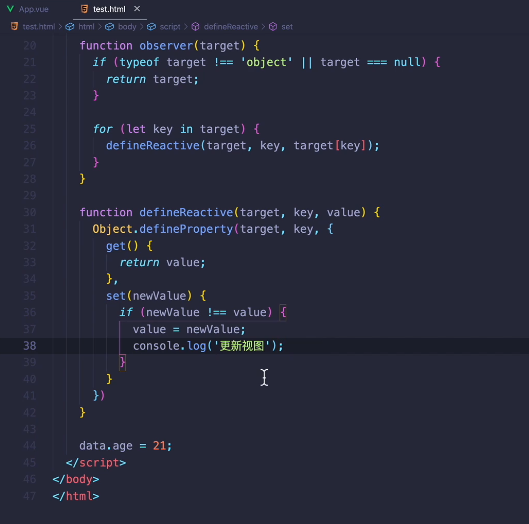
Task: Click 'if (newValue !== value)' condition line 36
Action: click(x=196, y=312)
